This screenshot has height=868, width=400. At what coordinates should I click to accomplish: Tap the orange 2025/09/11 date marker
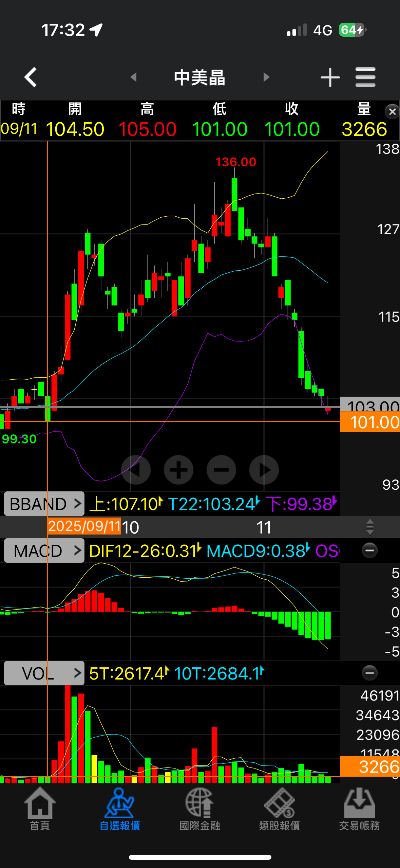tap(84, 526)
